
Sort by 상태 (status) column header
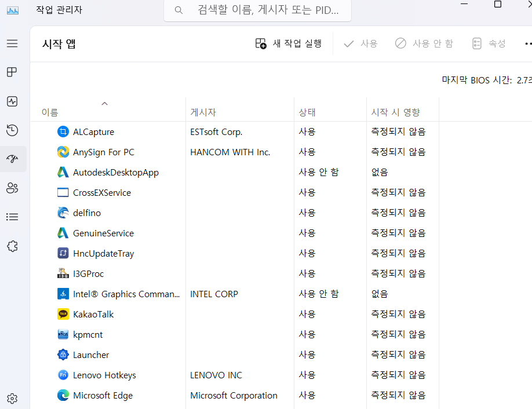[x=307, y=112]
